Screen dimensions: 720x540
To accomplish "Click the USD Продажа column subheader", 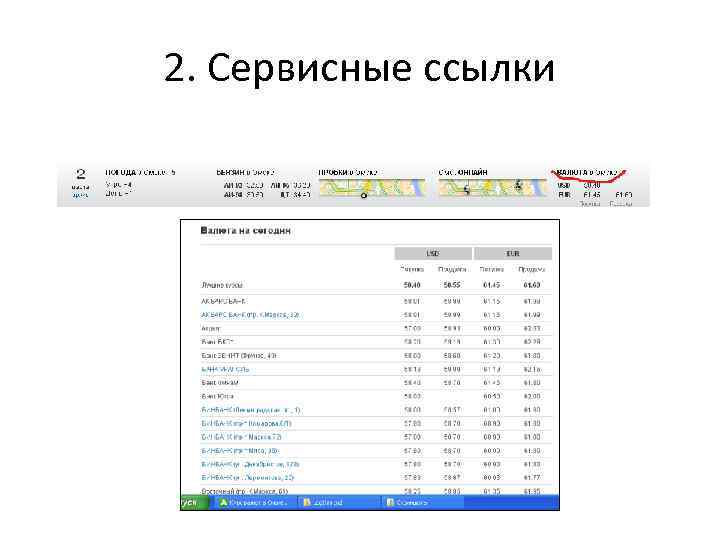I will (452, 270).
